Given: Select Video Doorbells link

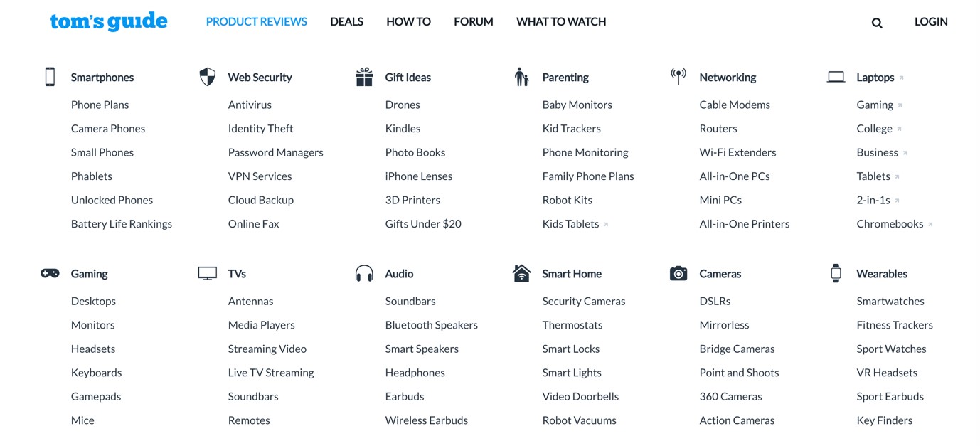Looking at the screenshot, I should click(581, 396).
